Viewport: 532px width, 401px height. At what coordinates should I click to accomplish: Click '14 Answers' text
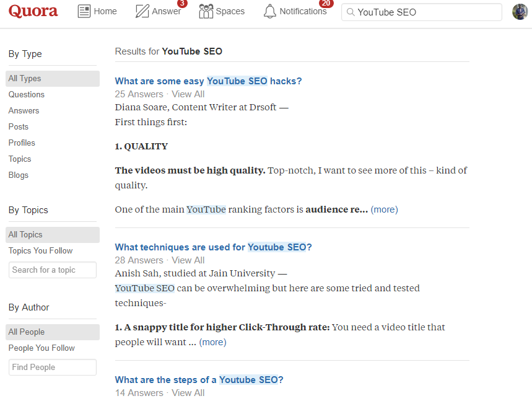(139, 393)
